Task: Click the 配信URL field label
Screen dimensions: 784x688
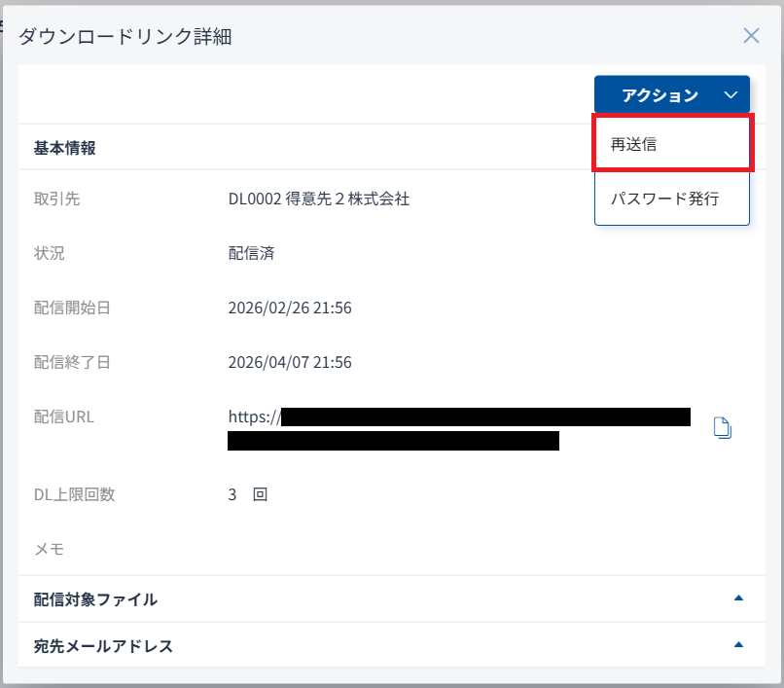Action: 63,416
